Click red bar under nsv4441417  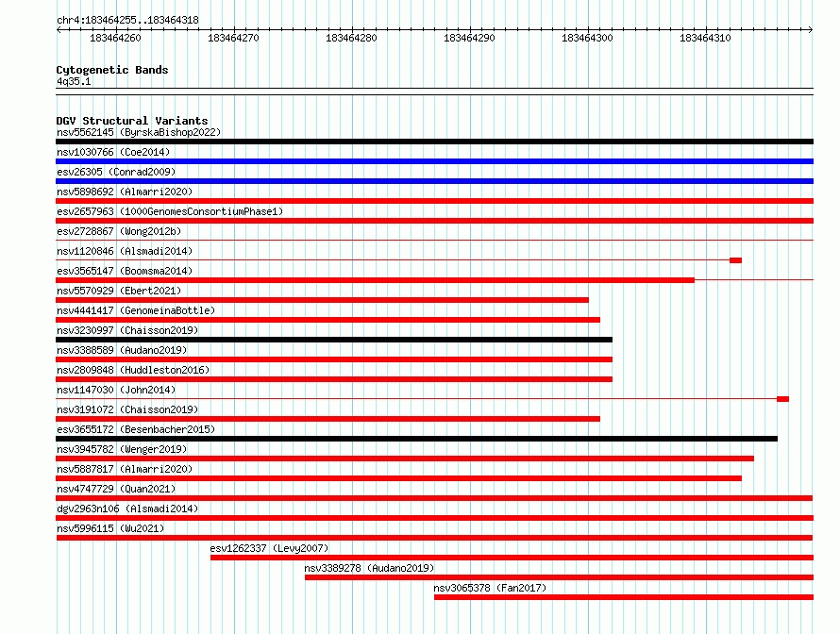click(x=328, y=320)
